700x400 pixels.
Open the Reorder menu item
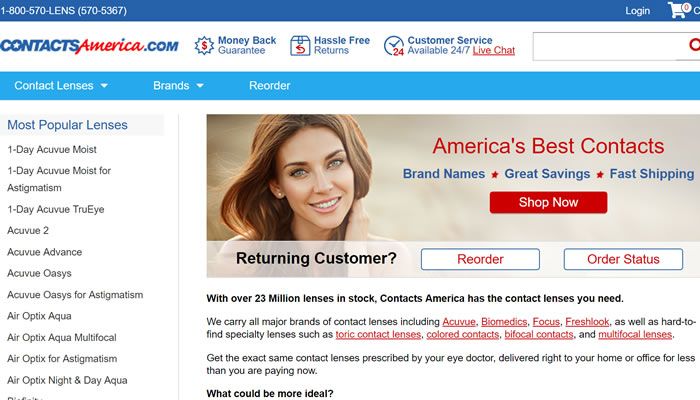[x=269, y=86]
